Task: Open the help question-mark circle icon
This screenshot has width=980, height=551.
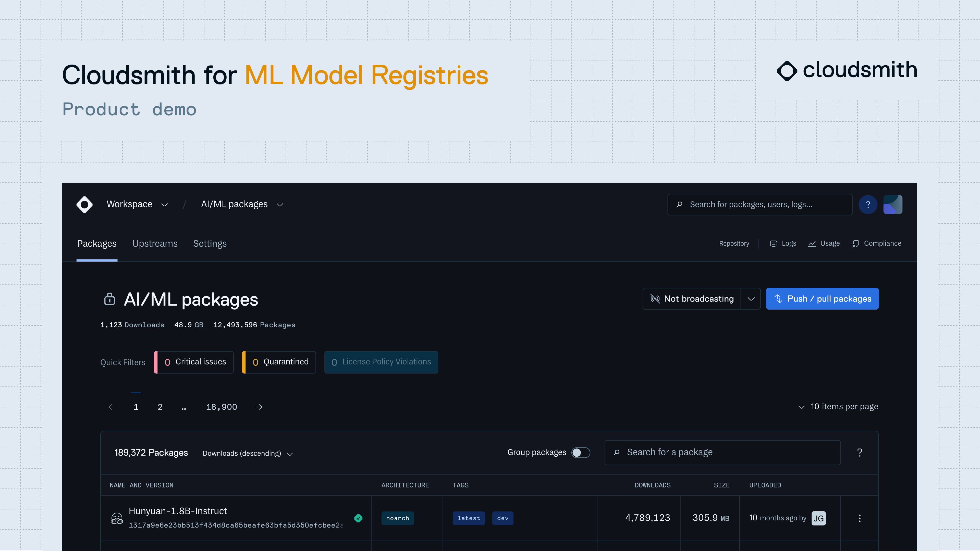Action: coord(868,205)
